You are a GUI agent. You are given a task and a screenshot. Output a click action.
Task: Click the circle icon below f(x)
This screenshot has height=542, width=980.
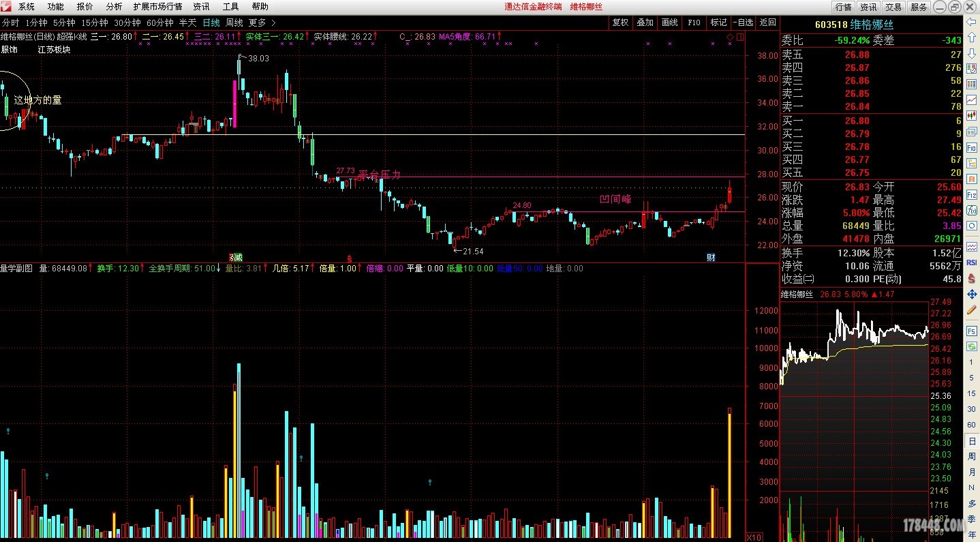click(x=971, y=225)
